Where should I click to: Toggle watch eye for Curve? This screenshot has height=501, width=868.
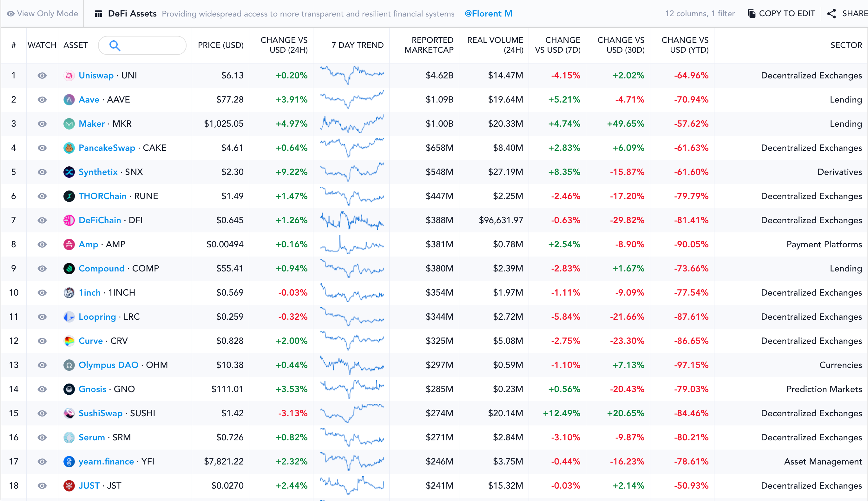pyautogui.click(x=42, y=341)
